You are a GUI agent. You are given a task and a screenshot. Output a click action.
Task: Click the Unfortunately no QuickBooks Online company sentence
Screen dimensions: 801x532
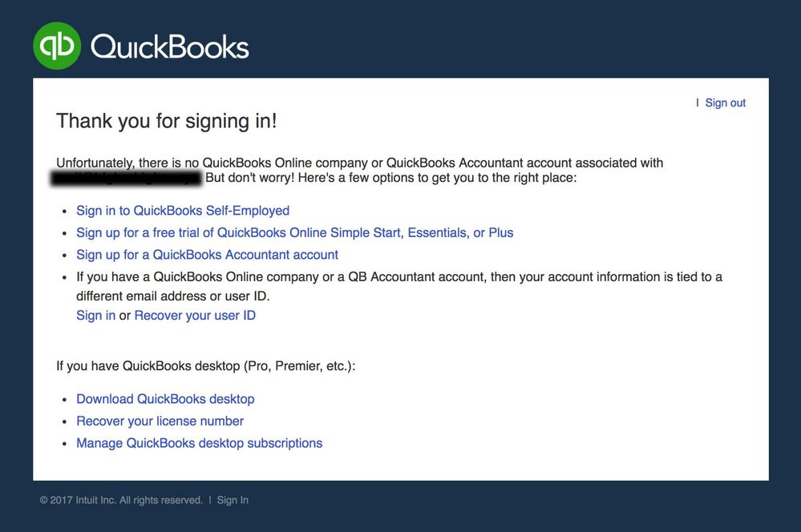tap(359, 163)
